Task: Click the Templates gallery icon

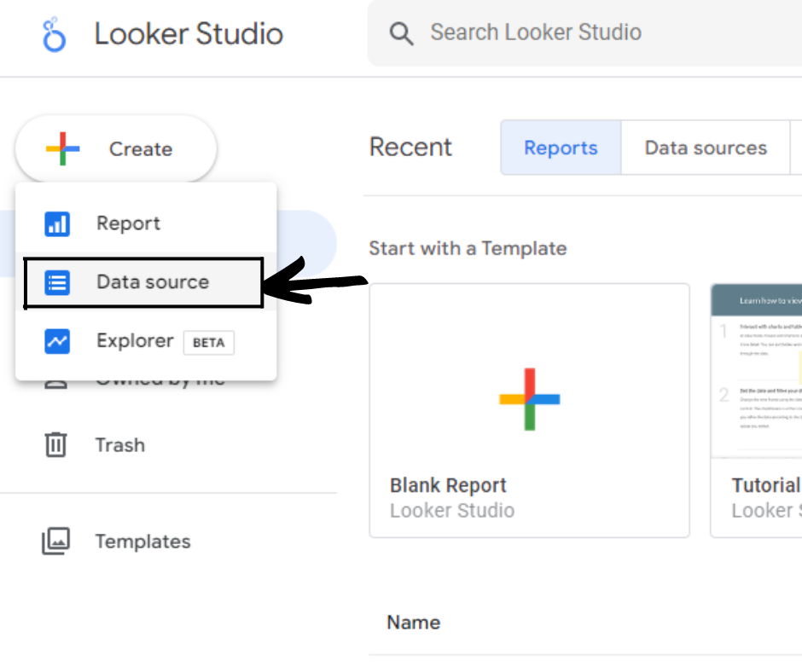Action: click(x=55, y=542)
